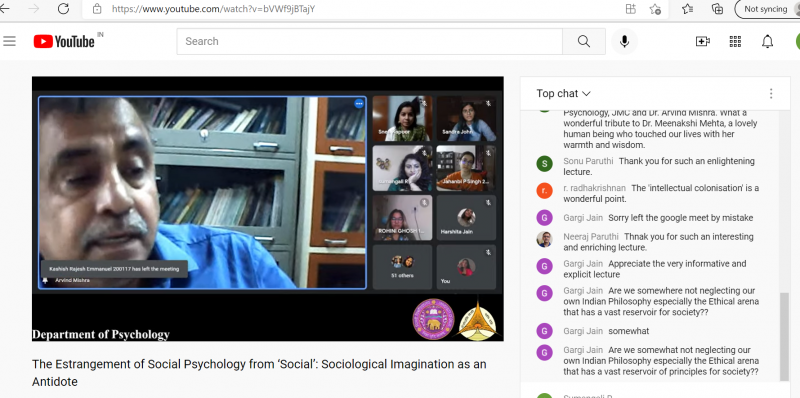The width and height of the screenshot is (800, 398).
Task: Click the YouTube Search input field
Action: (369, 41)
